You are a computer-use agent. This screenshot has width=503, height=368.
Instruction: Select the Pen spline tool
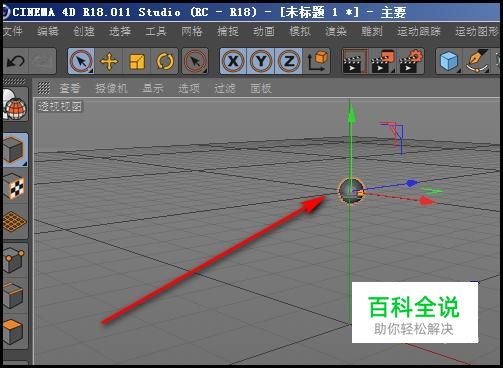point(477,61)
